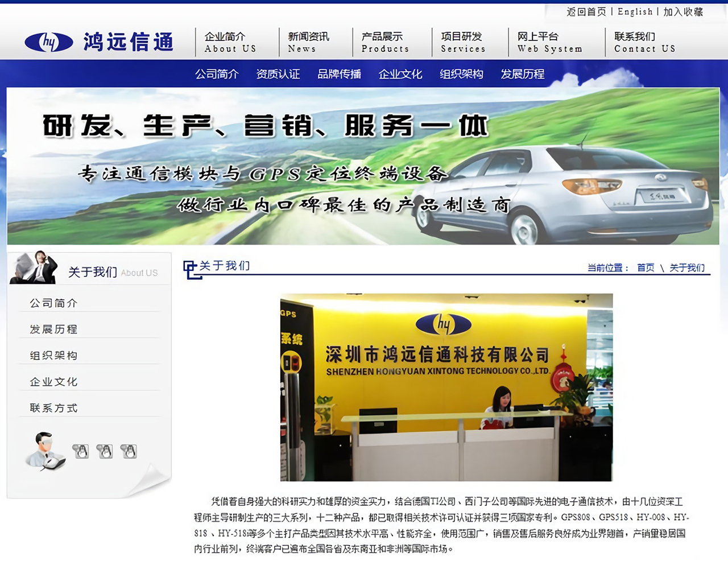Screen dimensions: 728x569
Task: Select 组织架构 in blue submenu bar
Action: pos(461,74)
